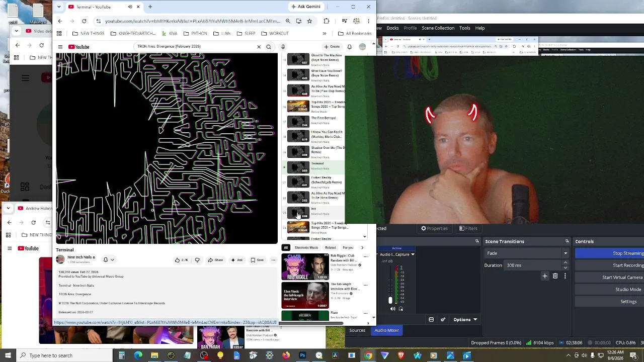Start YouTube voice search with the microphone
The width and height of the screenshot is (644, 362).
(x=283, y=47)
